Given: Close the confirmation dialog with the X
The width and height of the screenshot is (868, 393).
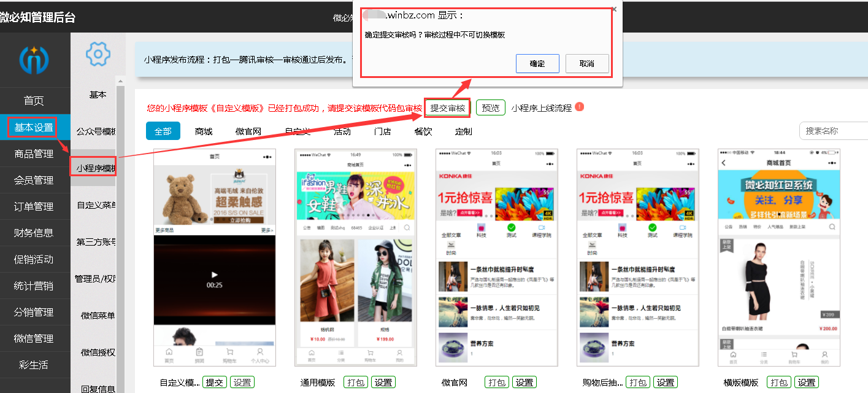Looking at the screenshot, I should point(614,9).
